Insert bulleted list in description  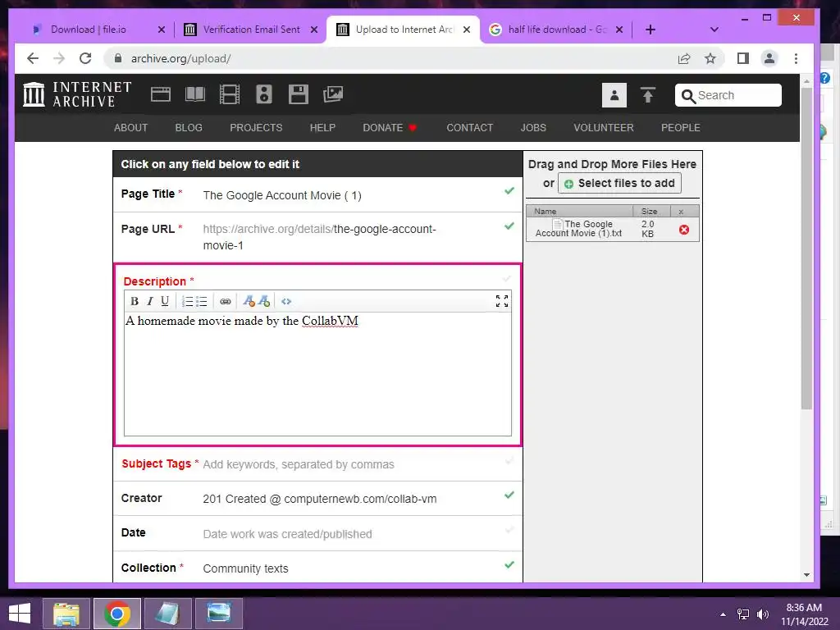(x=202, y=301)
